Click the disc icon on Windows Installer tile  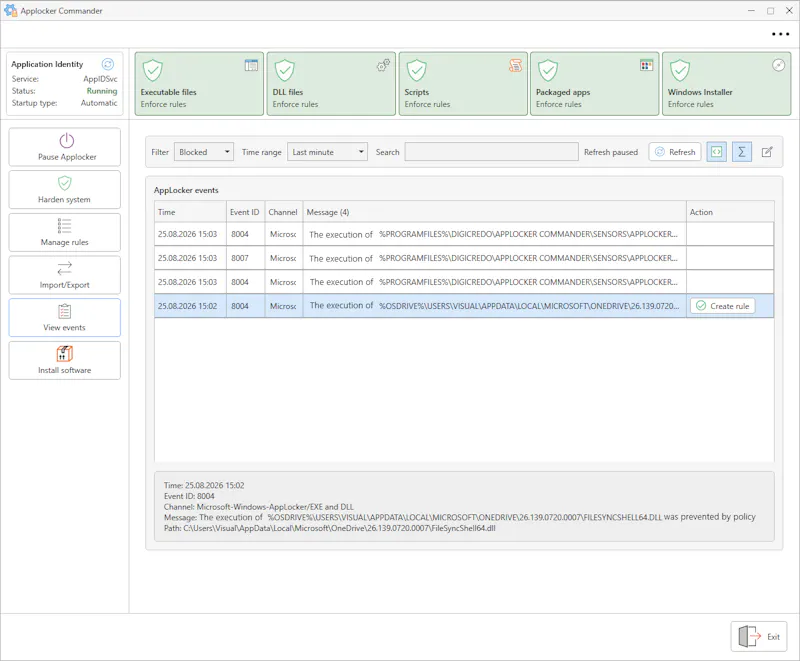pyautogui.click(x=778, y=65)
